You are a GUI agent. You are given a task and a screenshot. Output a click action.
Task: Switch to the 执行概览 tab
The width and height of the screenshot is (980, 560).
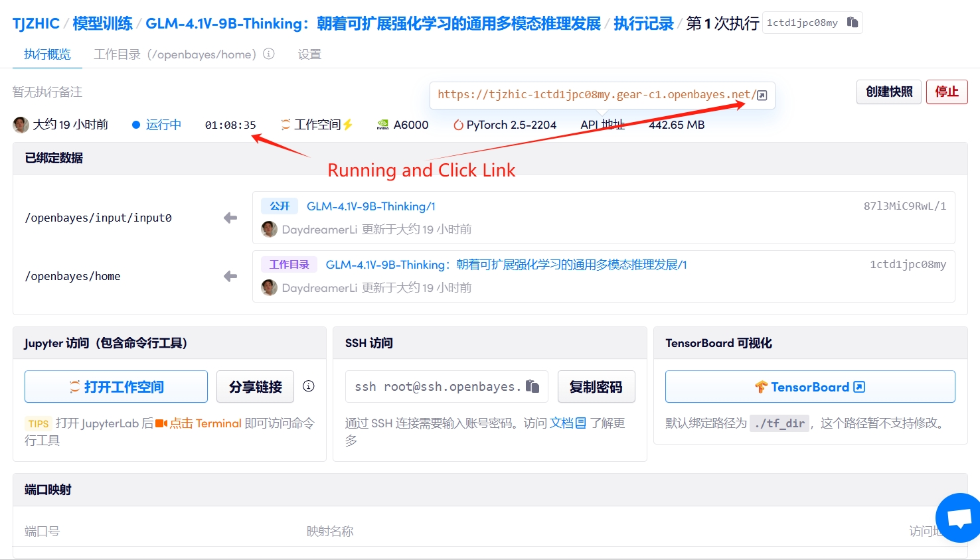pyautogui.click(x=47, y=54)
